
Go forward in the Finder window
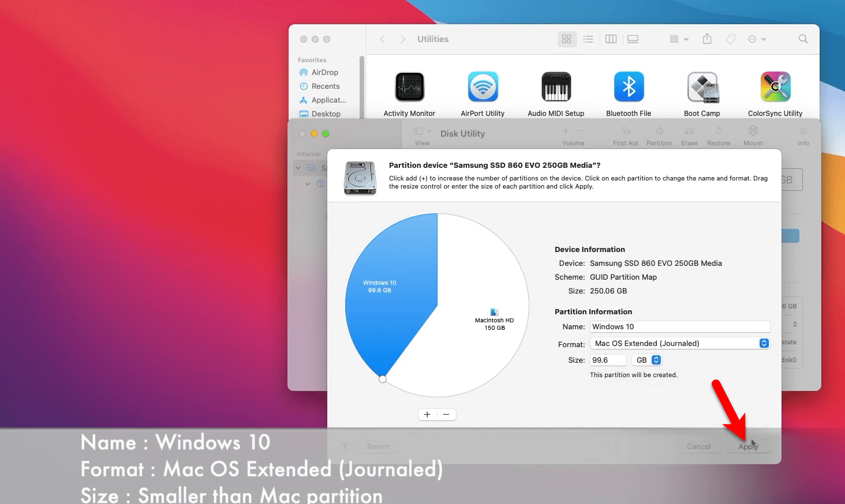(403, 39)
